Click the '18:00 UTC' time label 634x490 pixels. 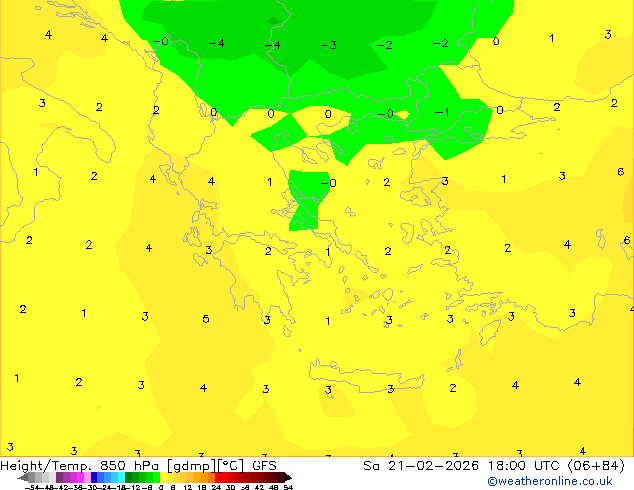tap(526, 466)
